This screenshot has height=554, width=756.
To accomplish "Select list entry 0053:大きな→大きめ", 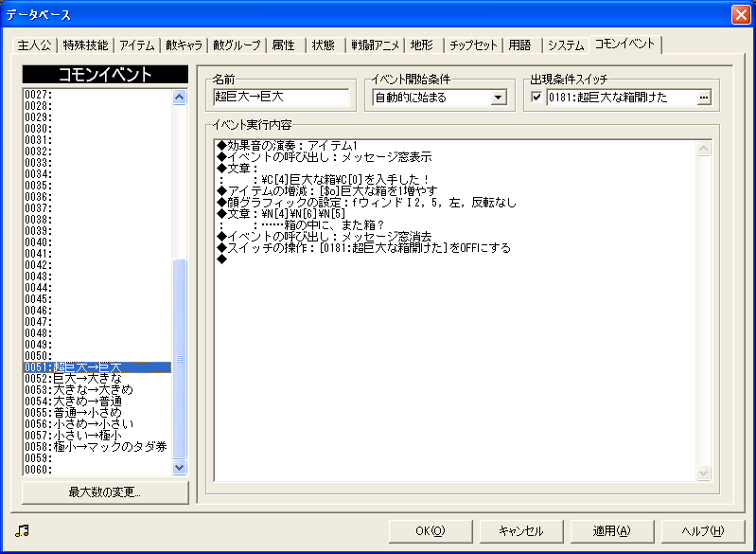I will (97, 390).
